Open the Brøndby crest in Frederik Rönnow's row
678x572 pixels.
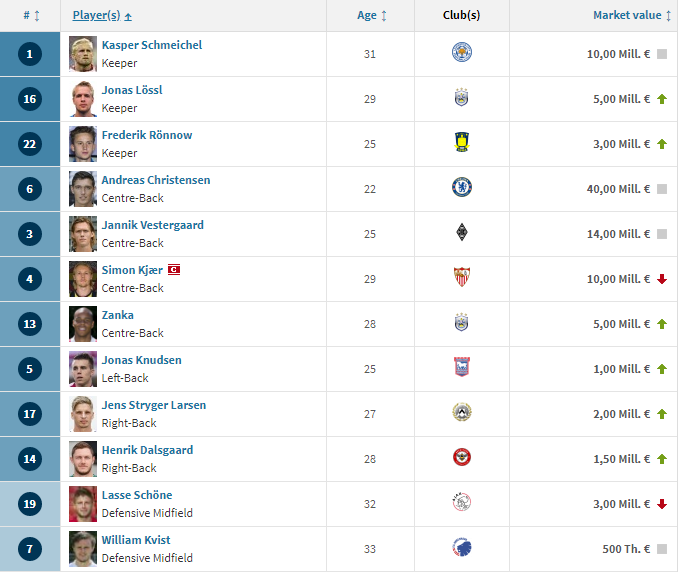coord(462,142)
